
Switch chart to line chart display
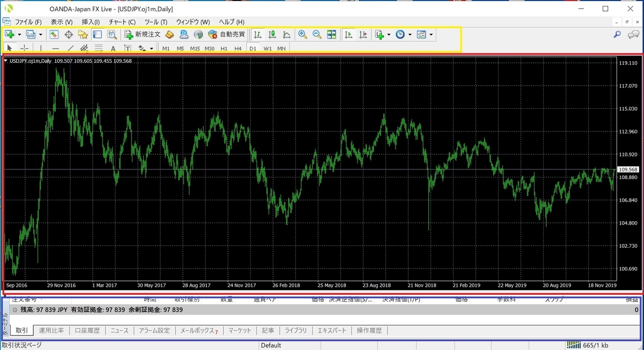(x=286, y=34)
